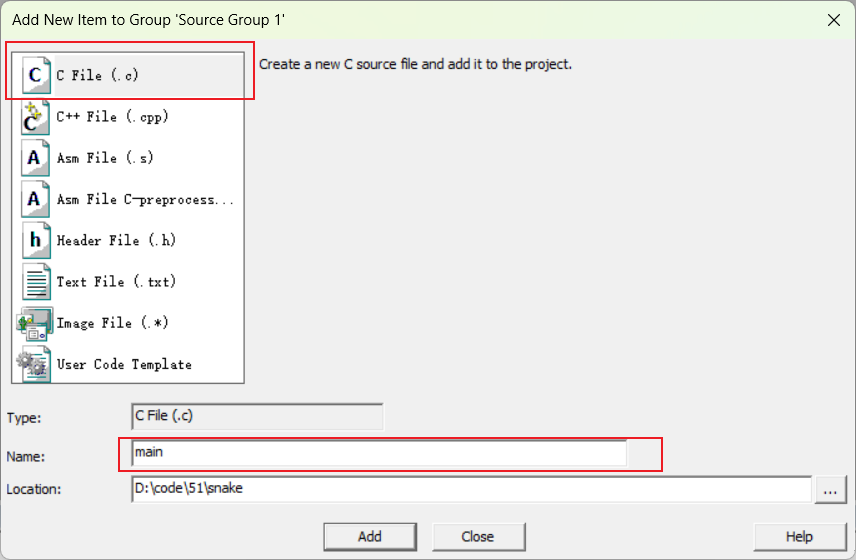Image resolution: width=856 pixels, height=560 pixels.
Task: Select the Asm File C-preprocess icon
Action: click(x=35, y=199)
